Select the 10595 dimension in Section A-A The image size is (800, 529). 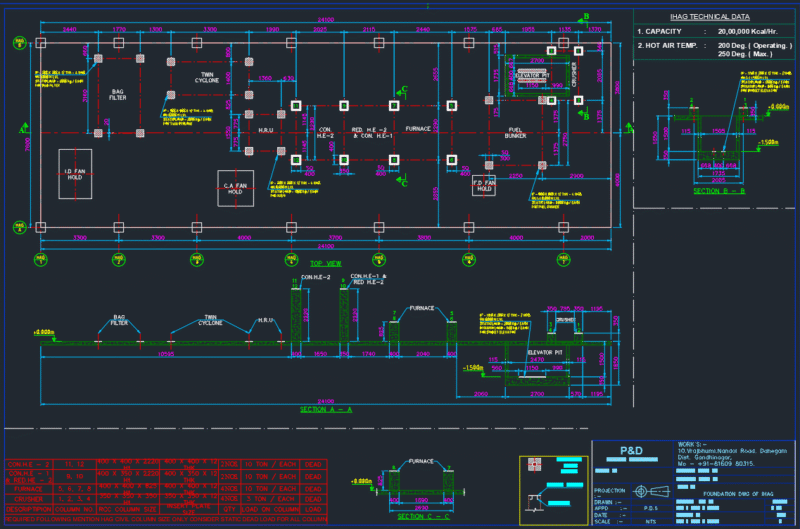166,354
